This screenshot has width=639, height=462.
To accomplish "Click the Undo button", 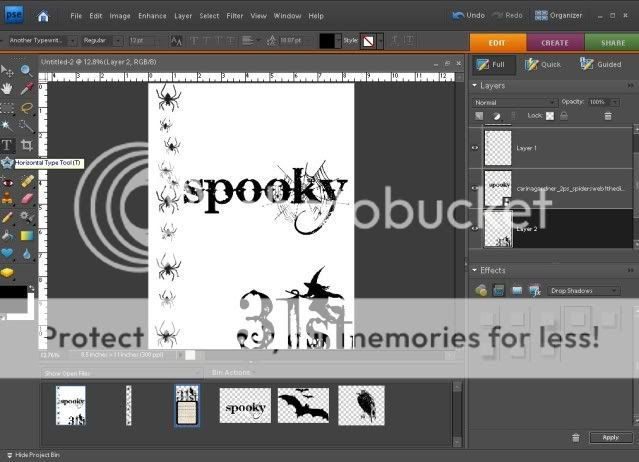I will click(x=469, y=15).
